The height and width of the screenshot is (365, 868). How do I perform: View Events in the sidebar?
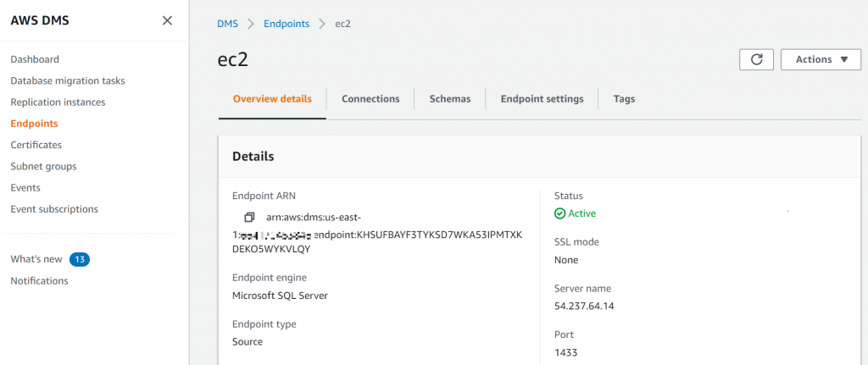(x=25, y=188)
